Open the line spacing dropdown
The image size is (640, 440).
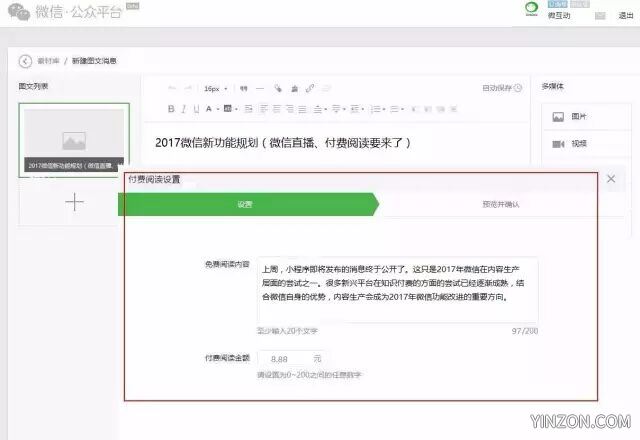click(357, 109)
